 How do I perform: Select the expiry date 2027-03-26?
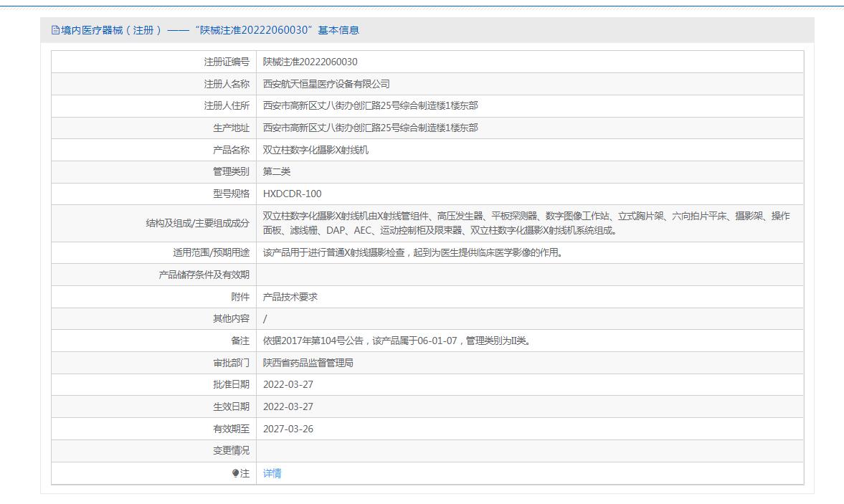pyautogui.click(x=288, y=429)
